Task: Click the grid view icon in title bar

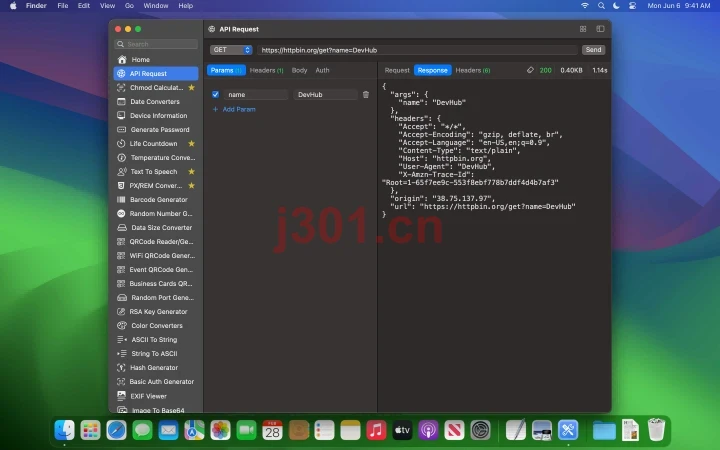Action: tap(583, 29)
